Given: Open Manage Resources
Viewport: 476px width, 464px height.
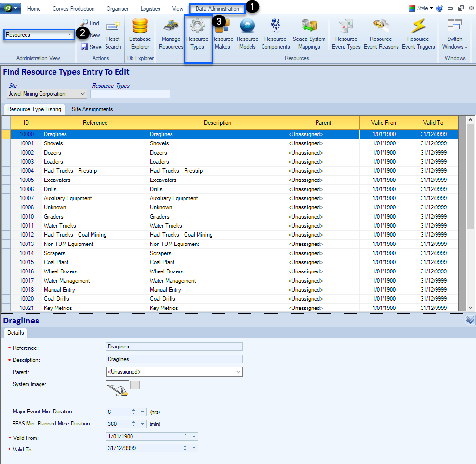Looking at the screenshot, I should click(171, 33).
